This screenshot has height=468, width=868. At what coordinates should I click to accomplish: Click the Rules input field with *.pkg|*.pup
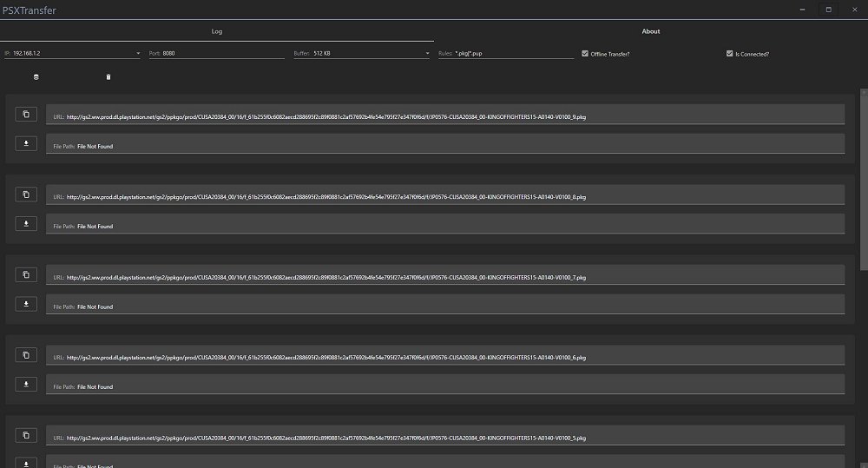click(506, 53)
